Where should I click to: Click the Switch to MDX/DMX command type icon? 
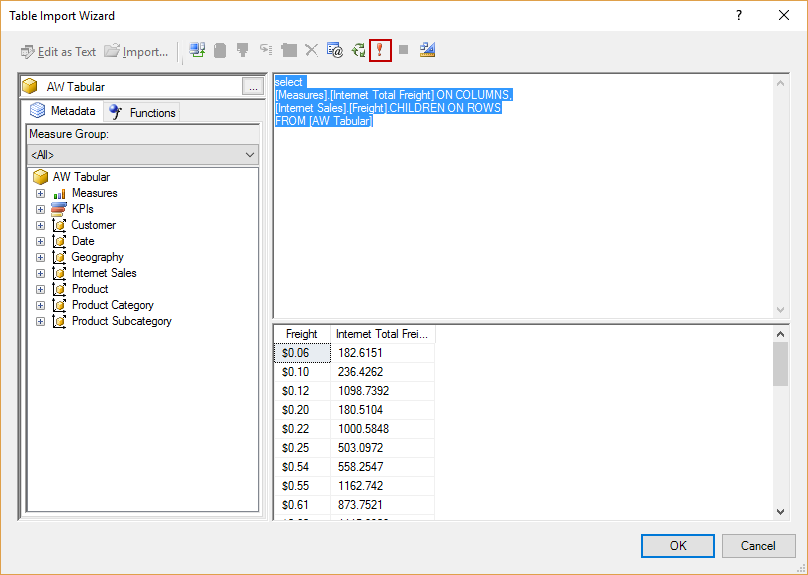point(197,50)
